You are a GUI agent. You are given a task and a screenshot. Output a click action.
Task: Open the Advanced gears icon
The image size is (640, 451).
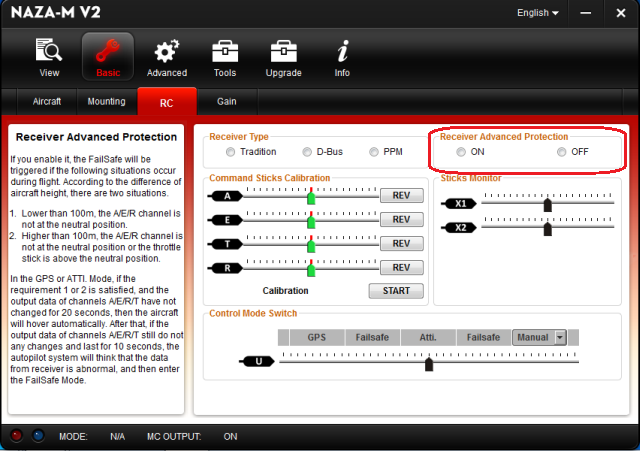[x=167, y=51]
